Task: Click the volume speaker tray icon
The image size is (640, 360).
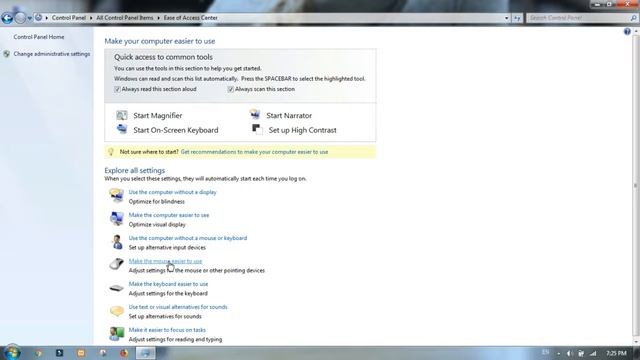Action: (x=569, y=353)
